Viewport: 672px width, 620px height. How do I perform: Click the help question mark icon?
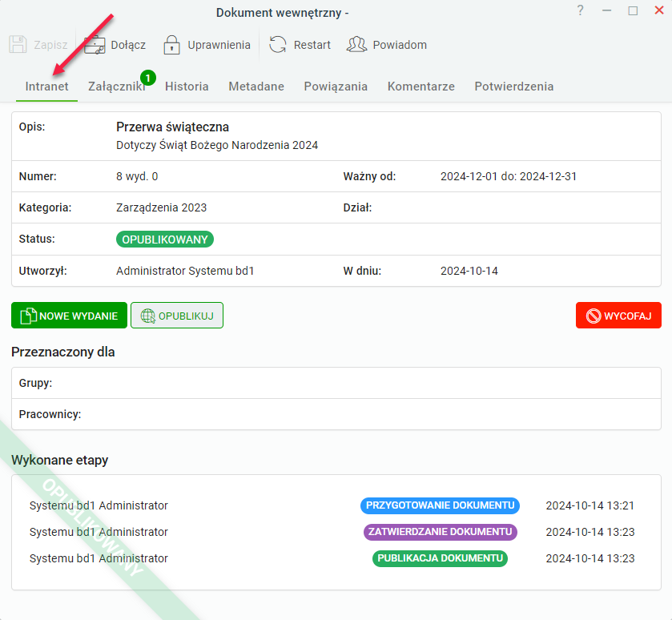pyautogui.click(x=580, y=10)
